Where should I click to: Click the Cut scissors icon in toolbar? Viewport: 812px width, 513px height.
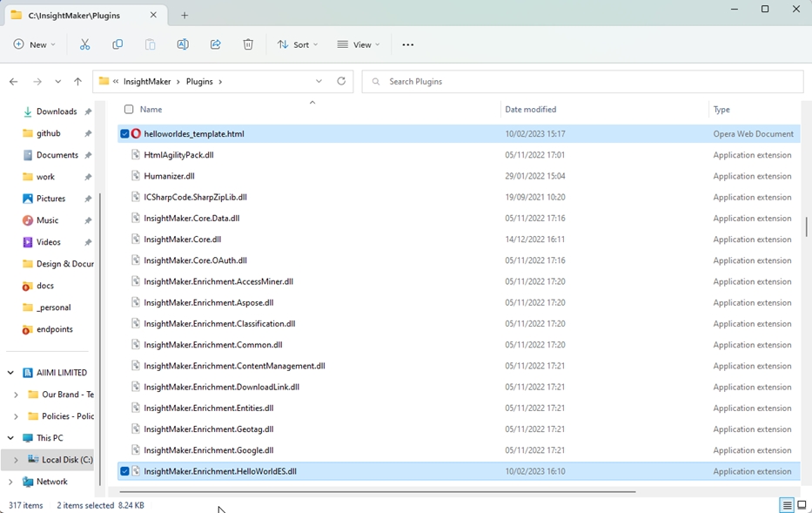(84, 44)
